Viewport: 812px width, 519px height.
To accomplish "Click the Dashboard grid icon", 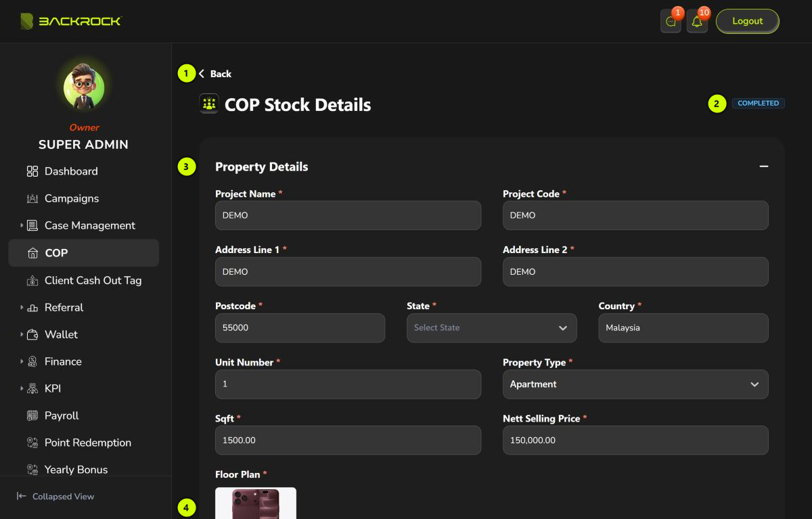I will 32,171.
